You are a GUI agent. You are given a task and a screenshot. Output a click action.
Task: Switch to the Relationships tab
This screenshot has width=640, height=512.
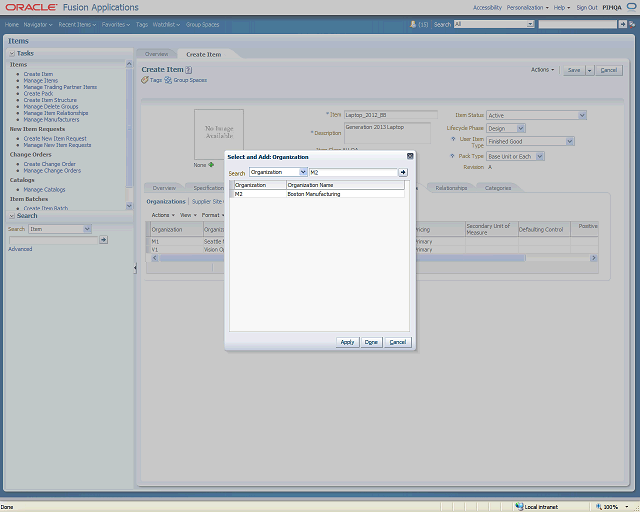tap(451, 188)
